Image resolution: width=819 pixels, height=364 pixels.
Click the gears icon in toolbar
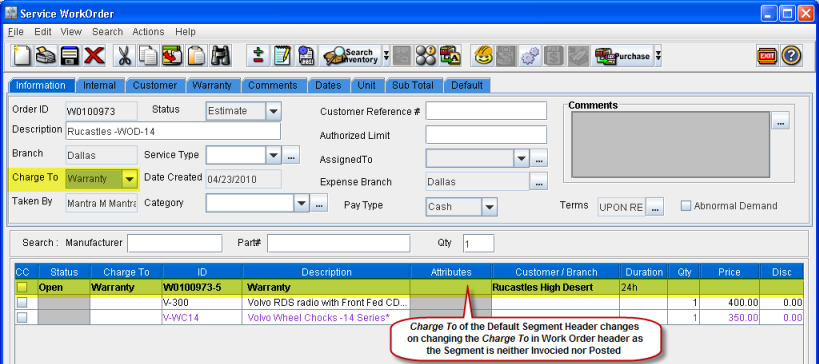[530, 55]
